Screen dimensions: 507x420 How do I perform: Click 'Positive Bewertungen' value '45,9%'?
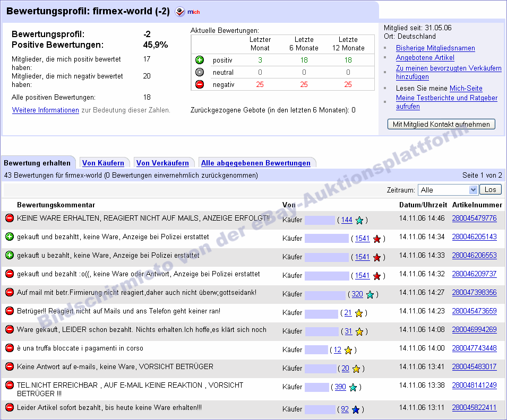pyautogui.click(x=156, y=45)
